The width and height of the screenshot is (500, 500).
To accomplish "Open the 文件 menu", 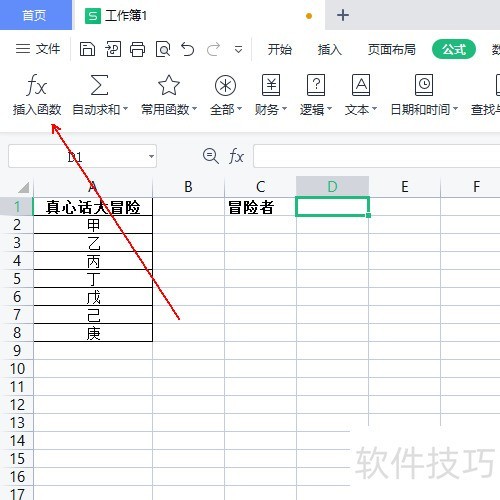I will [x=38, y=49].
